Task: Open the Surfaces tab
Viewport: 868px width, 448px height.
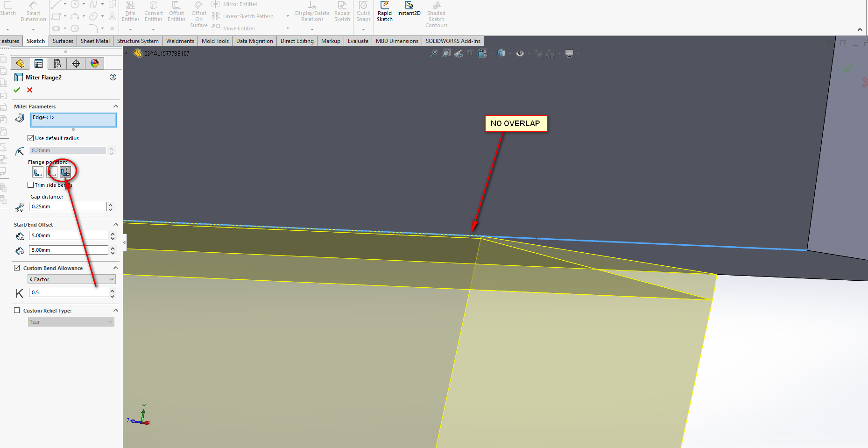Action: pyautogui.click(x=63, y=41)
